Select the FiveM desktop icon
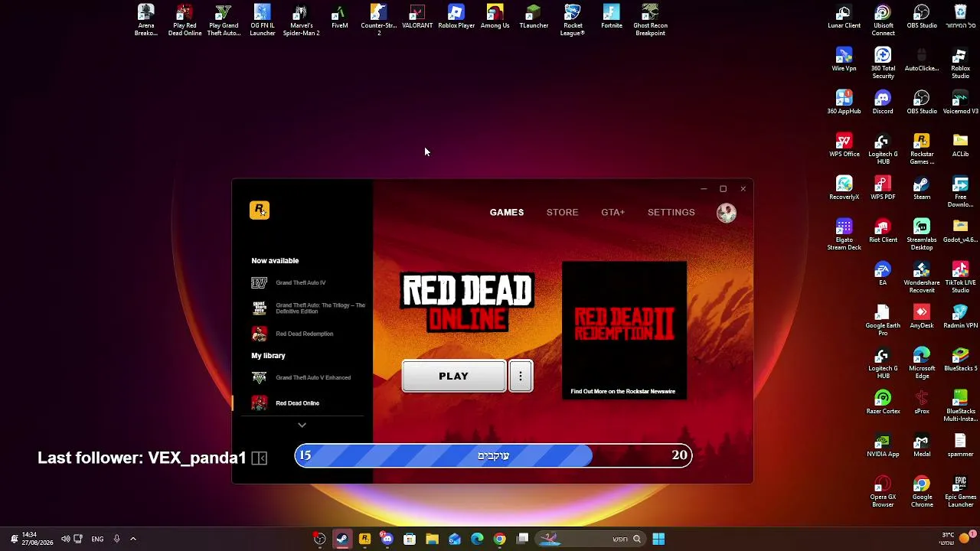Image resolution: width=980 pixels, height=551 pixels. pos(340,18)
